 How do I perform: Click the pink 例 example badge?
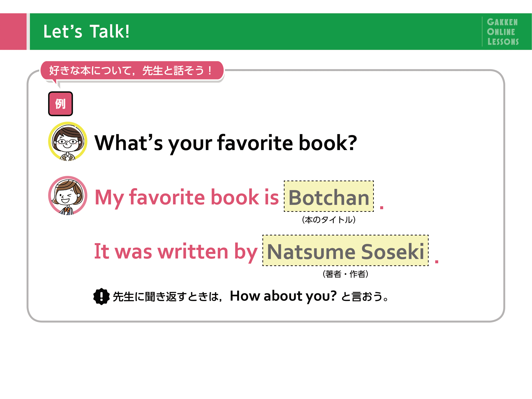[x=60, y=104]
